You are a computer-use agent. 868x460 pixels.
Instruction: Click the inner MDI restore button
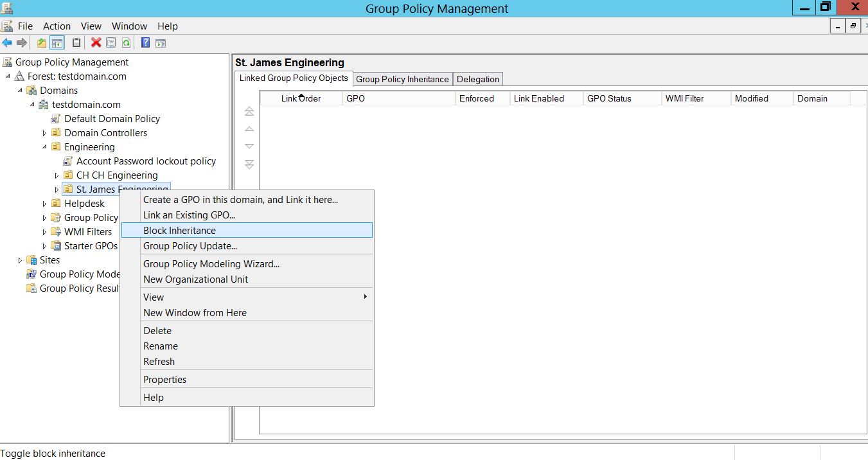click(854, 26)
